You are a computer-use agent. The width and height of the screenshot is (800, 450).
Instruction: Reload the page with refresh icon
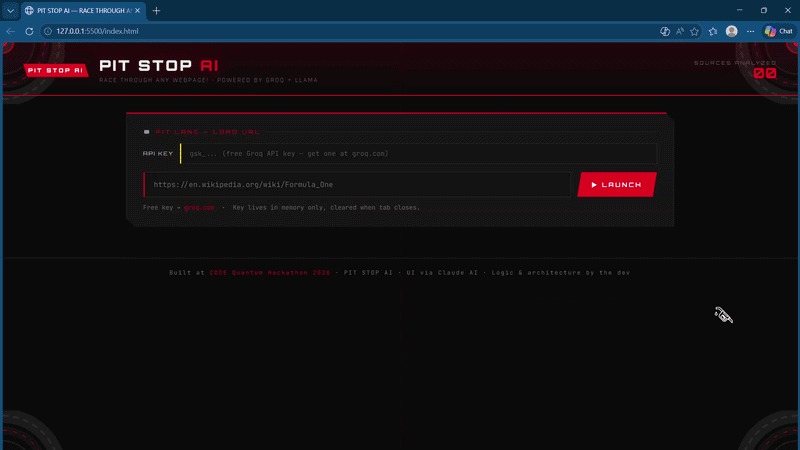point(29,31)
